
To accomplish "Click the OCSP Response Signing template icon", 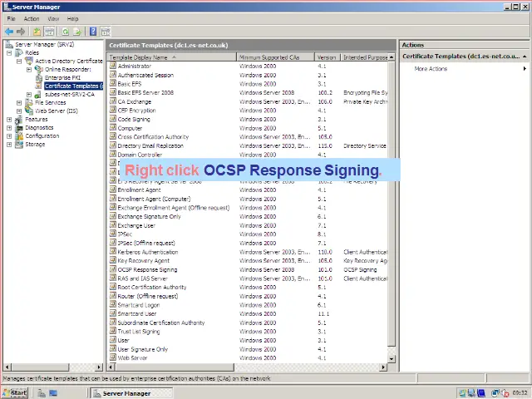I will (113, 269).
